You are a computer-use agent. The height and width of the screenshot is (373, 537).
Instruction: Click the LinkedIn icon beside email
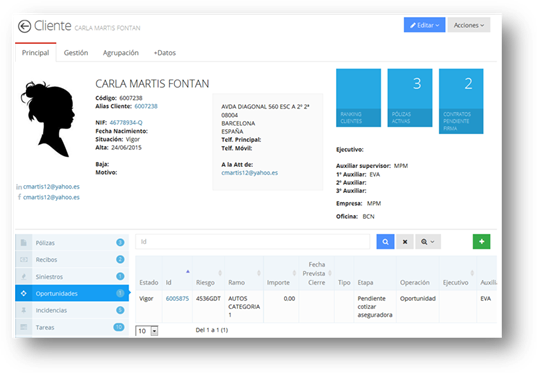[x=19, y=187]
